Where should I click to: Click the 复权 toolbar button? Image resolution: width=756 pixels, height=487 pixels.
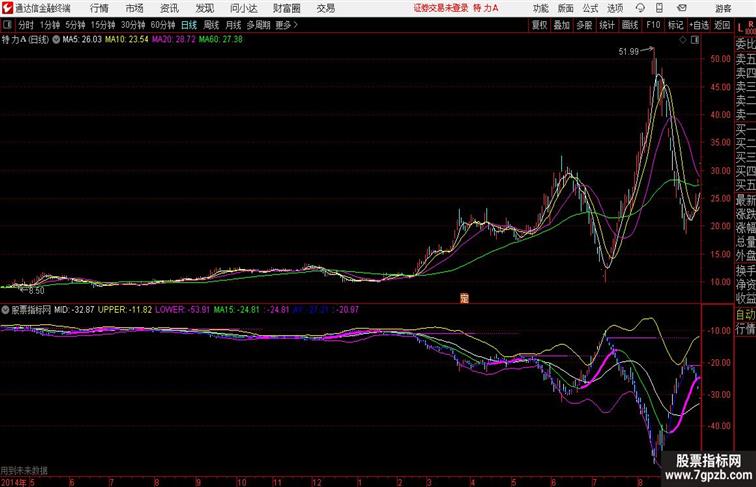(x=540, y=25)
